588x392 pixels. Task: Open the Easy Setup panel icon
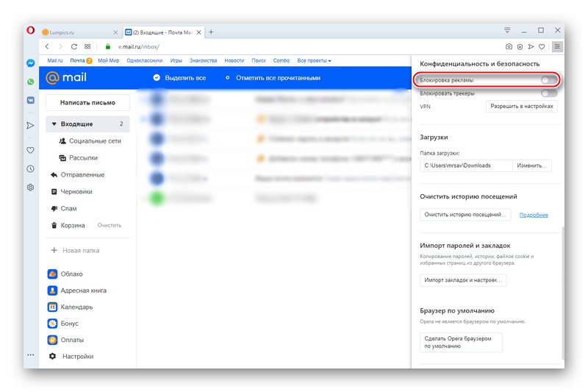click(557, 46)
